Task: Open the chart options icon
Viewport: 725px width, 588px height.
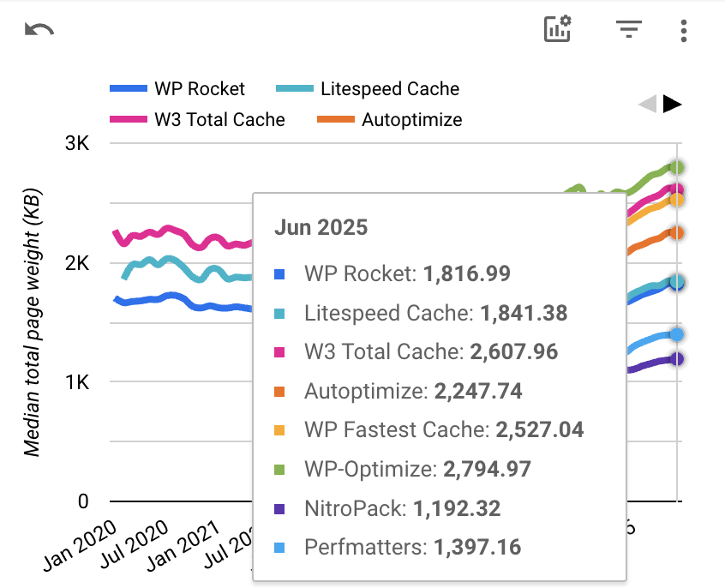Action: pyautogui.click(x=557, y=30)
